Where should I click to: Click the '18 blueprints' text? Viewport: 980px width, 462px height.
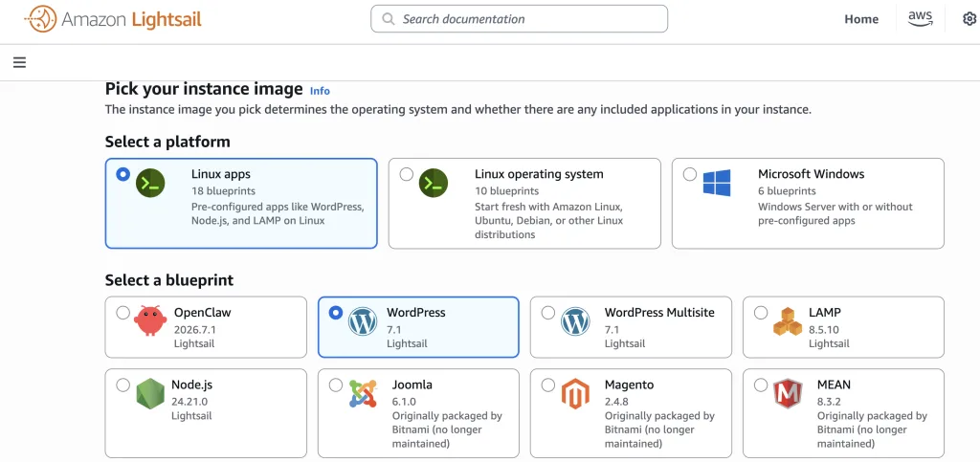[223, 191]
